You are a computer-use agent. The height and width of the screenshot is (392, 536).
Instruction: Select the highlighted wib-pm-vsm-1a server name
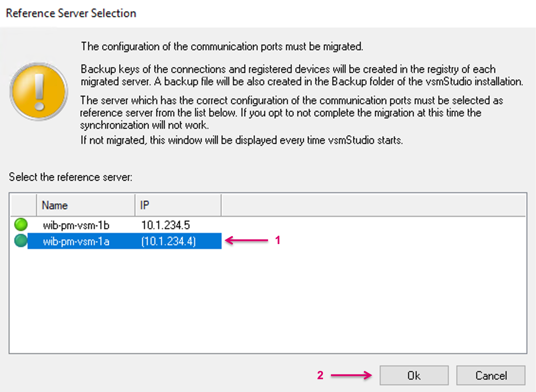pos(76,241)
